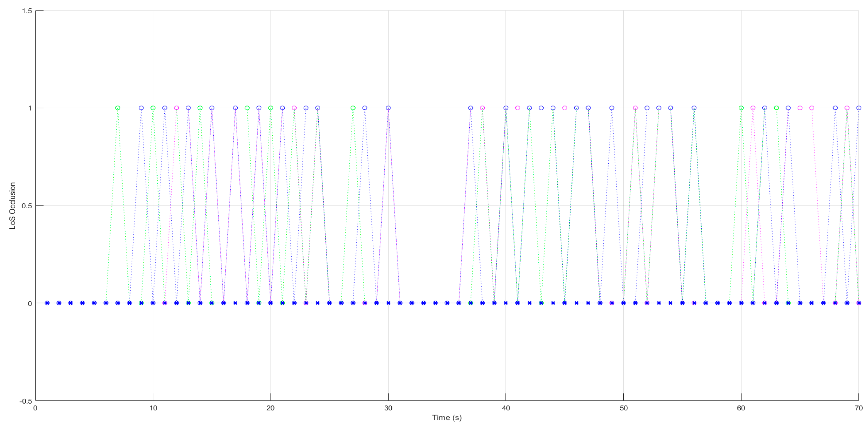Select the y-axis tick label "0.5"
868x431 pixels.
coord(27,206)
